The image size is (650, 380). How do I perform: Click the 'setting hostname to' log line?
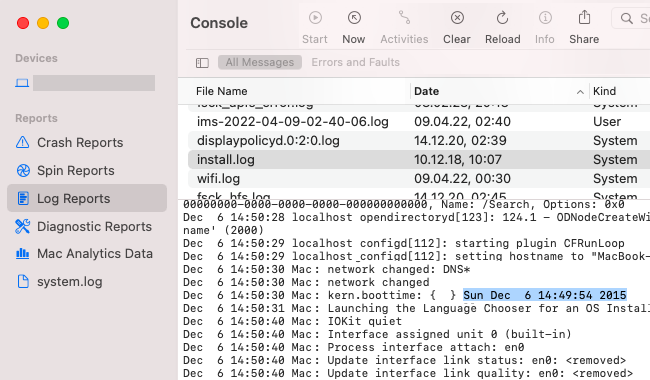(417, 256)
